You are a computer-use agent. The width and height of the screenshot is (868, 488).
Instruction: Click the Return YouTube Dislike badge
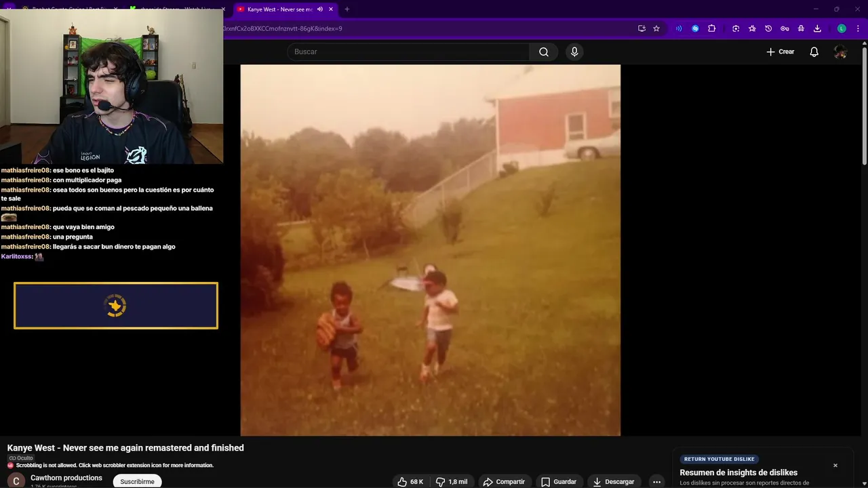pos(719,459)
